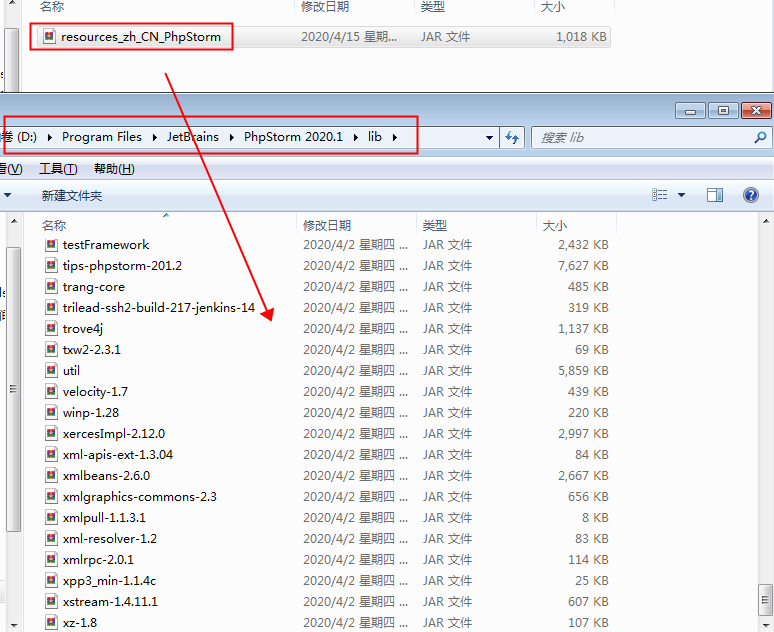Screen dimensions: 774x632
Task: Navigate to Program Files in breadcrumb
Action: click(x=101, y=137)
